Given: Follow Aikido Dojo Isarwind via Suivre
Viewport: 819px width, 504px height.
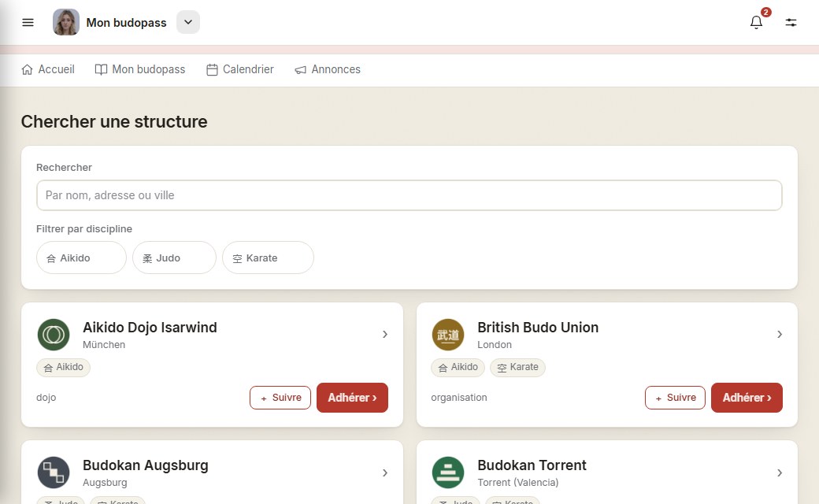Looking at the screenshot, I should tap(280, 398).
